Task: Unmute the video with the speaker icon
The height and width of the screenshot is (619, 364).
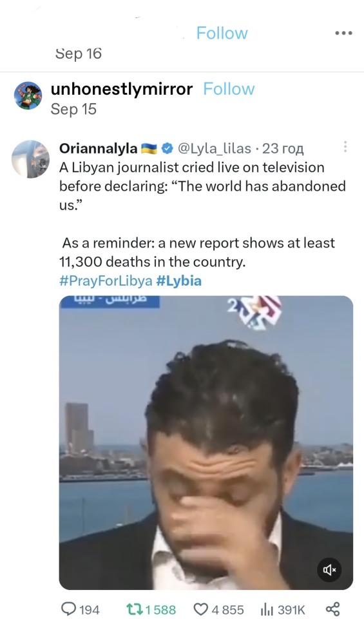Action: coord(329,569)
